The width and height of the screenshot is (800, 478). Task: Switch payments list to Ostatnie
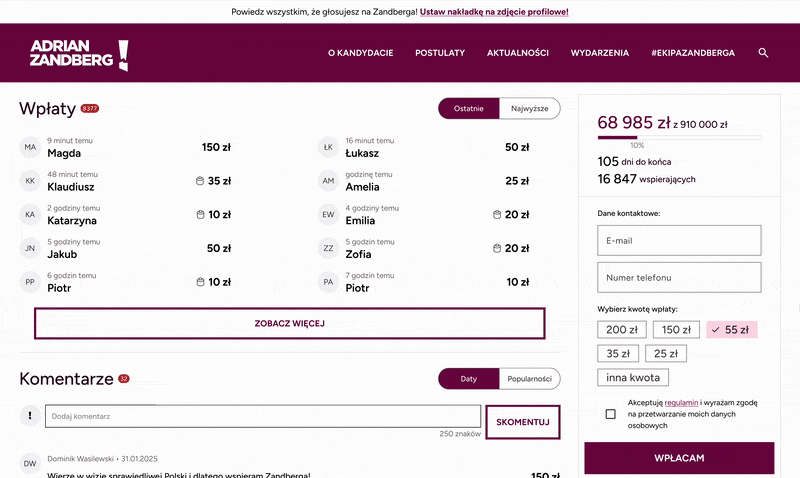[x=468, y=109]
